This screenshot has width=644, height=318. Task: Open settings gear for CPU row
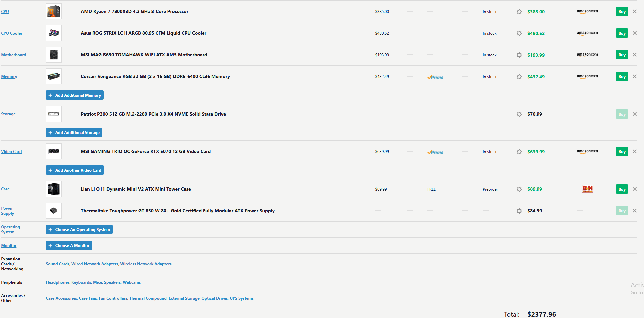(519, 12)
